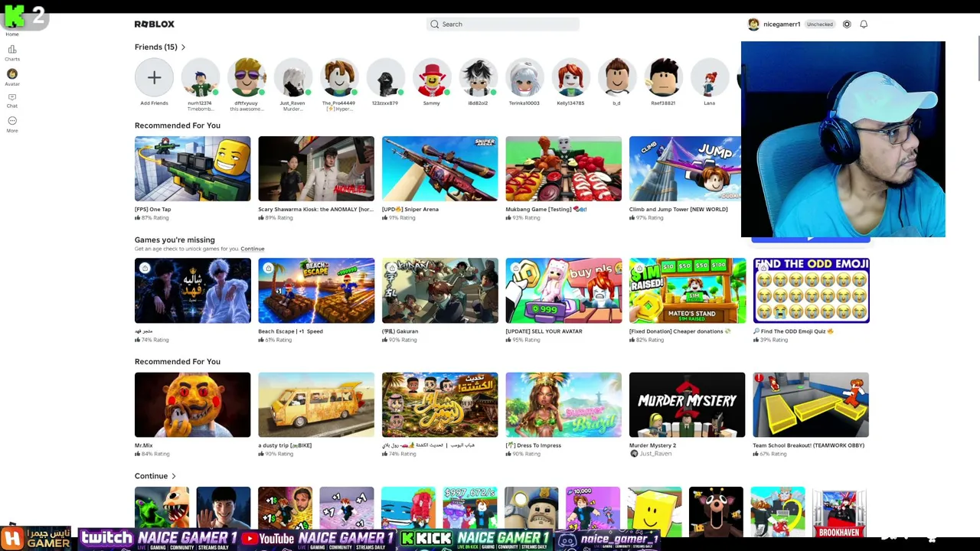This screenshot has height=551, width=980.
Task: Open the $997,672/s tile in Continue
Action: (470, 510)
